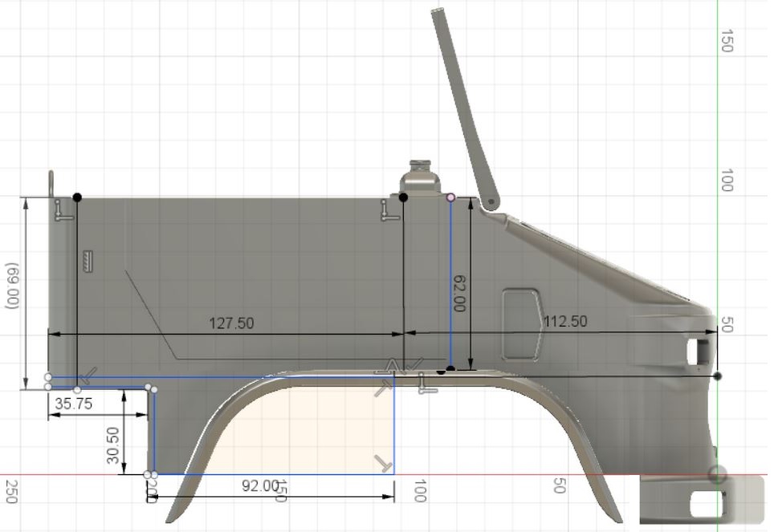Image resolution: width=774 pixels, height=532 pixels.
Task: Select the 112.50 dimension value
Action: point(565,321)
